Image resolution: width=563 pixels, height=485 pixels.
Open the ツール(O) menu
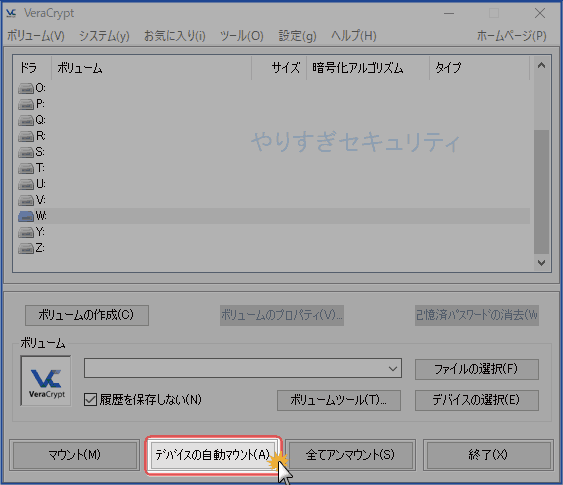click(242, 36)
